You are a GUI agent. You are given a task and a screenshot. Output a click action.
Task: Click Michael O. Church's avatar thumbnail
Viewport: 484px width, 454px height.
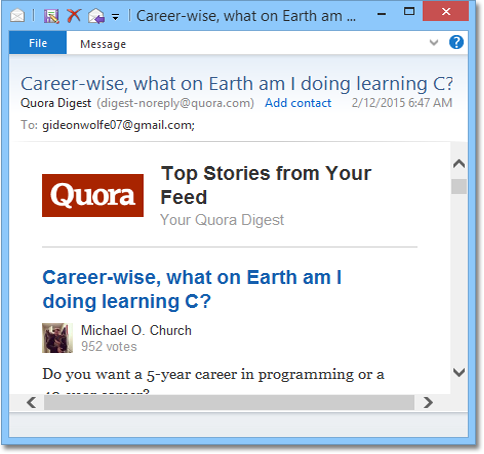coord(57,338)
